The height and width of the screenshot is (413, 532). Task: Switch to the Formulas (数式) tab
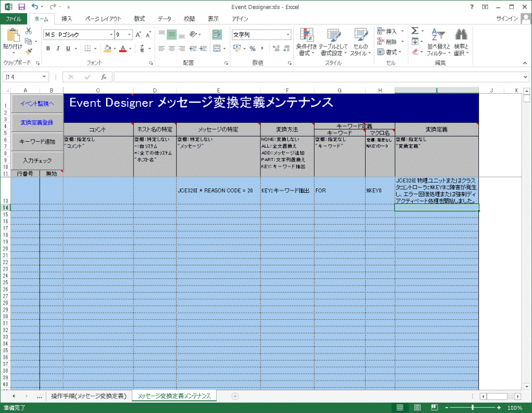[139, 19]
